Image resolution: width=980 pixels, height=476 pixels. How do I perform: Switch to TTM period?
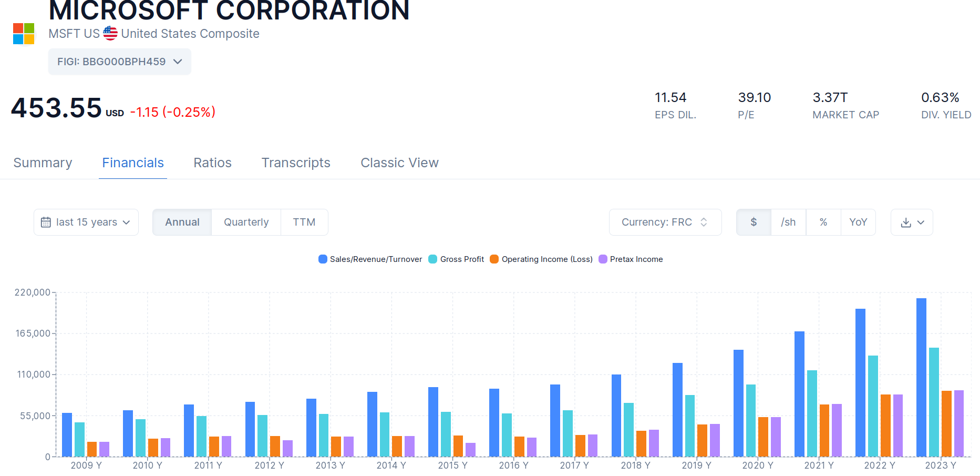[304, 222]
